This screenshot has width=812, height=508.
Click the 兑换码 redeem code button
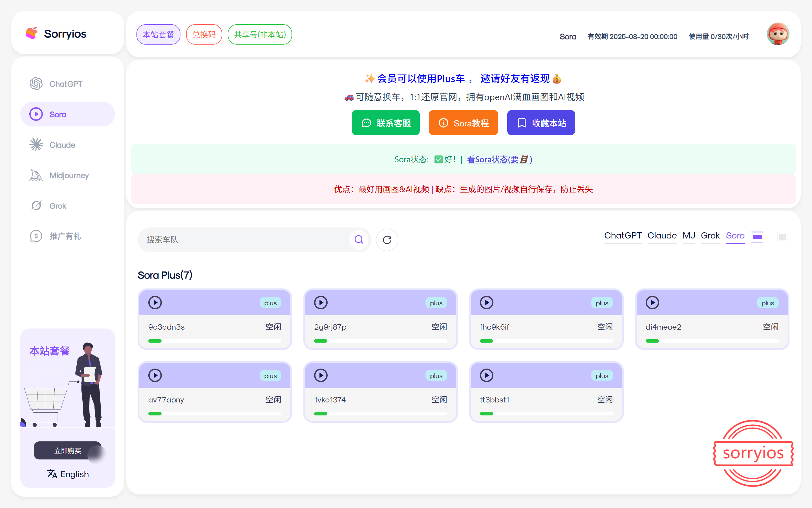coord(204,34)
